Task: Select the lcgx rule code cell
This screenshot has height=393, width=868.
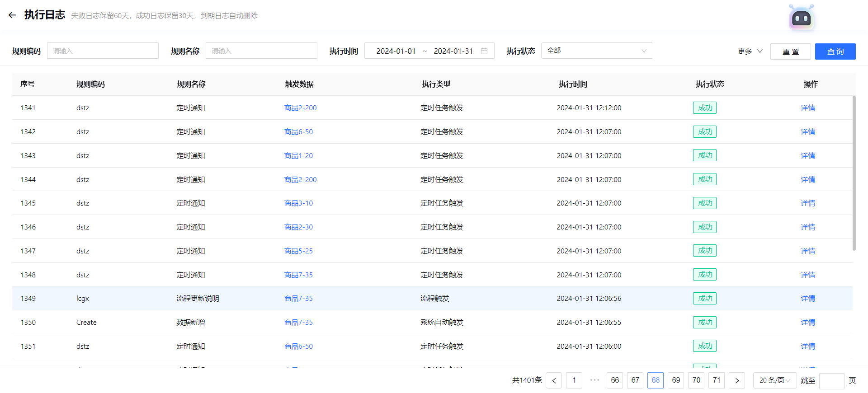Action: 83,298
